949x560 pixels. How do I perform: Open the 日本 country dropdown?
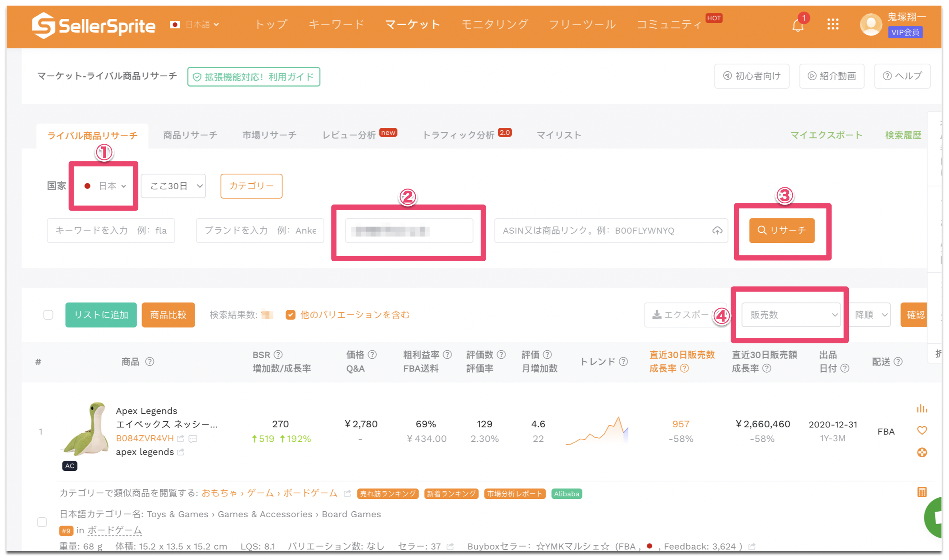pyautogui.click(x=105, y=186)
